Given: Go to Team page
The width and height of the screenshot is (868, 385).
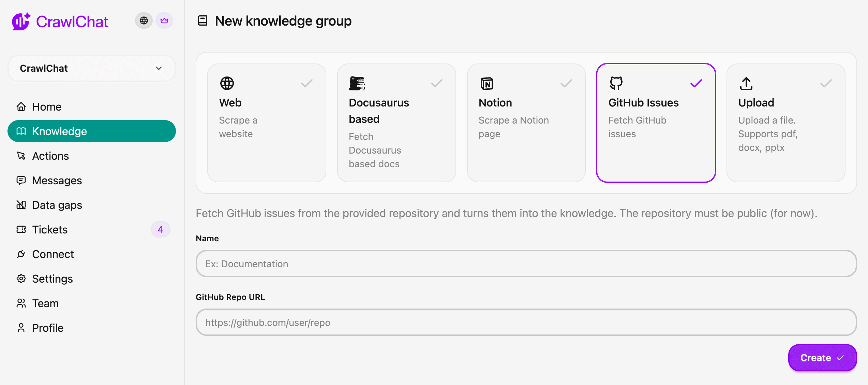Looking at the screenshot, I should pyautogui.click(x=91, y=303).
